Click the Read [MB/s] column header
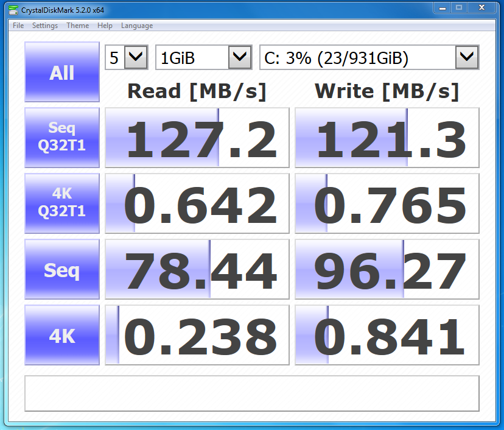Viewport: 504px width, 430px height. pos(197,91)
